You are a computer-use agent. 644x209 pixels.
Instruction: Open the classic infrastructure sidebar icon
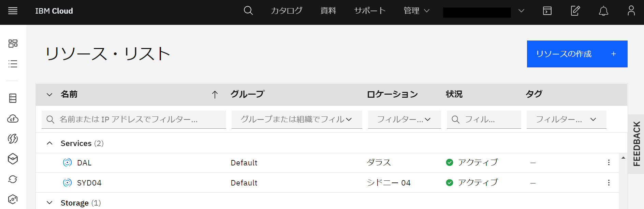coord(13,98)
